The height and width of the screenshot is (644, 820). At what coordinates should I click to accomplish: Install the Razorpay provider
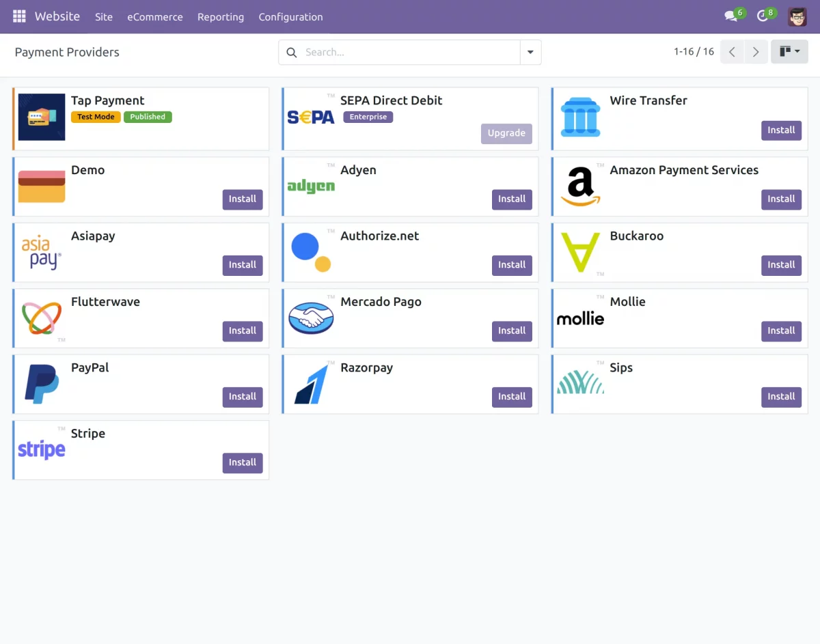512,397
